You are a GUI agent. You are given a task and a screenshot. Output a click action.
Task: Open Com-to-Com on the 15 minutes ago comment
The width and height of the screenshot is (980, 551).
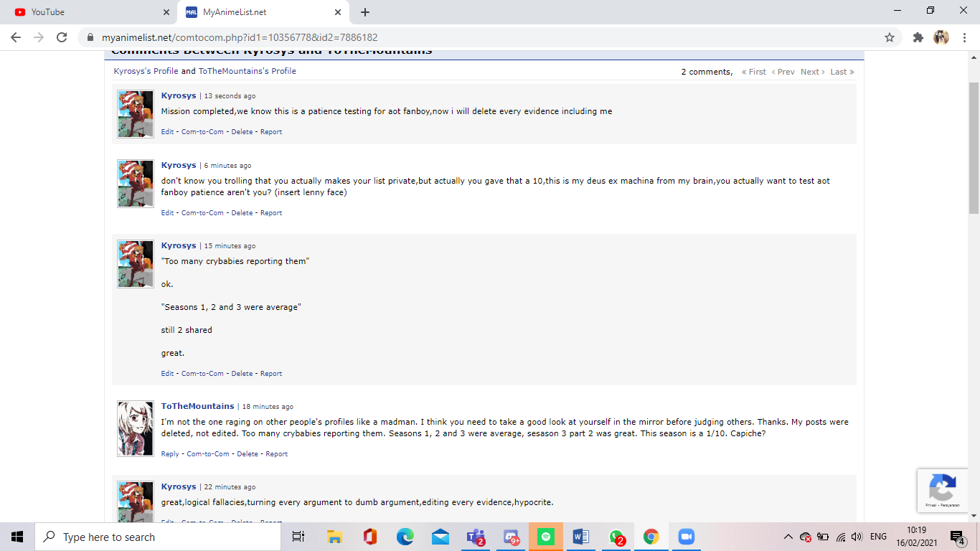[202, 374]
